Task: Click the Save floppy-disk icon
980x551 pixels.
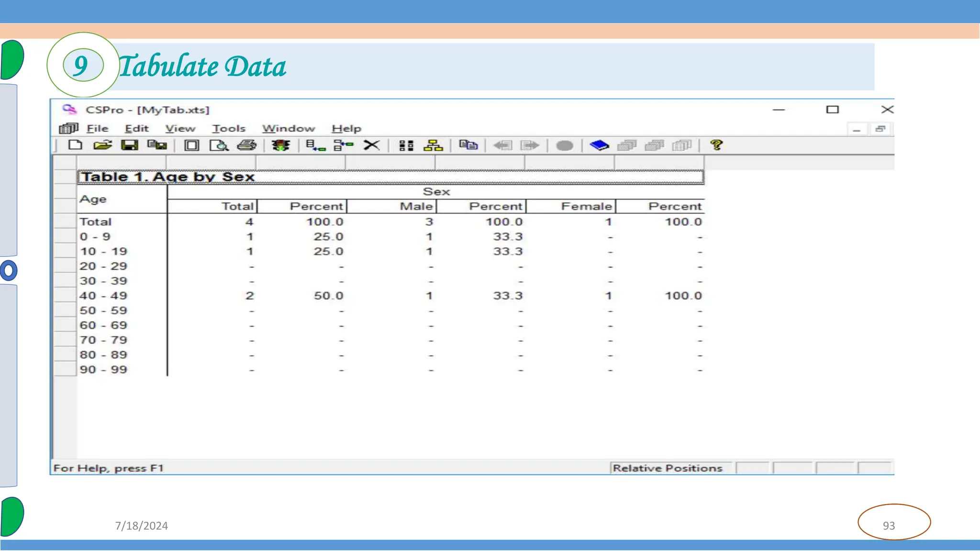Action: (129, 145)
